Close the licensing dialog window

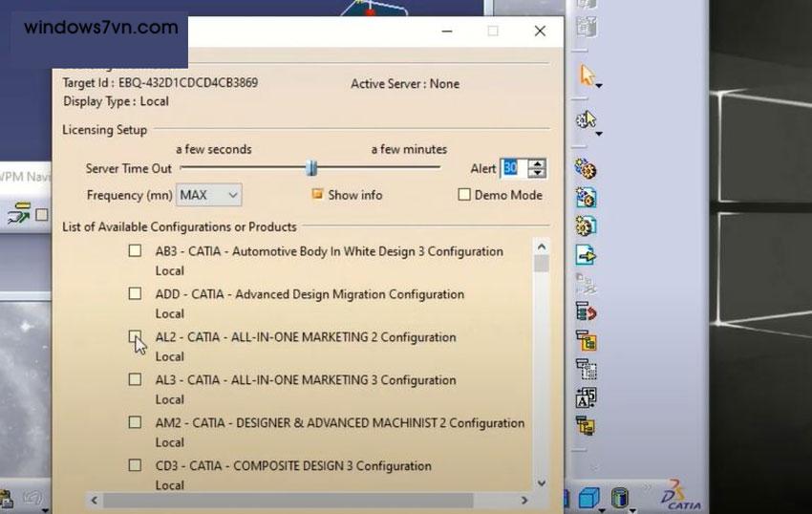pyautogui.click(x=540, y=32)
